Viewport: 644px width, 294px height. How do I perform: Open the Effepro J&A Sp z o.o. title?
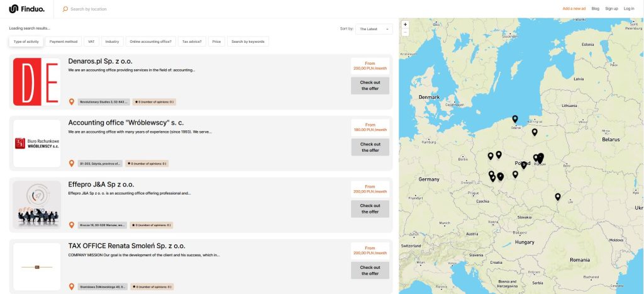point(101,184)
